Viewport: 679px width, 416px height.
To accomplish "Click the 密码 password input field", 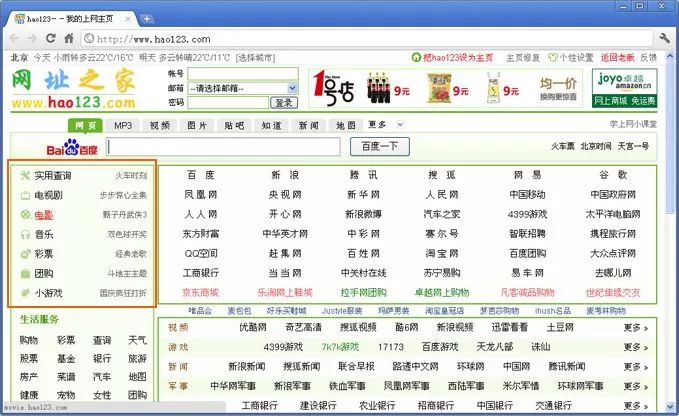I will pos(228,103).
